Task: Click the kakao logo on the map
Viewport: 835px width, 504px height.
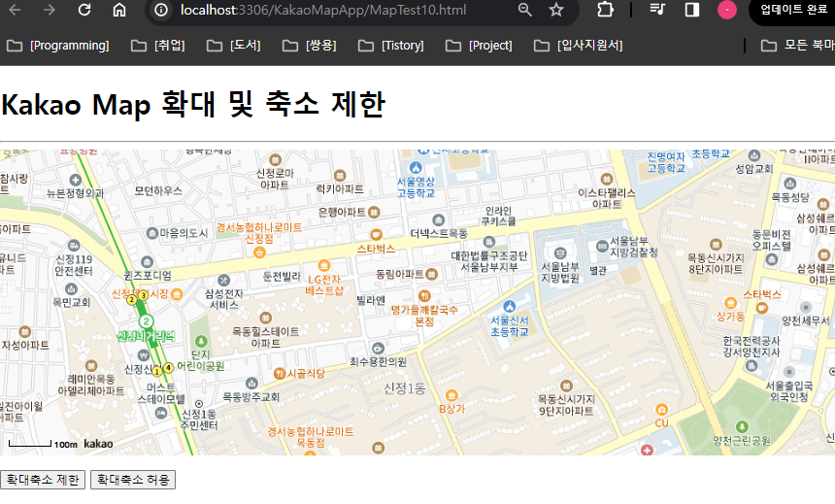Action: tap(98, 444)
